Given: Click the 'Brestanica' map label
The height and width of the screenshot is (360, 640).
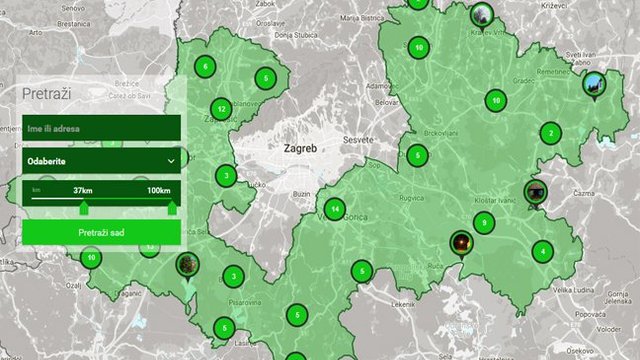Looking at the screenshot, I should (x=74, y=24).
